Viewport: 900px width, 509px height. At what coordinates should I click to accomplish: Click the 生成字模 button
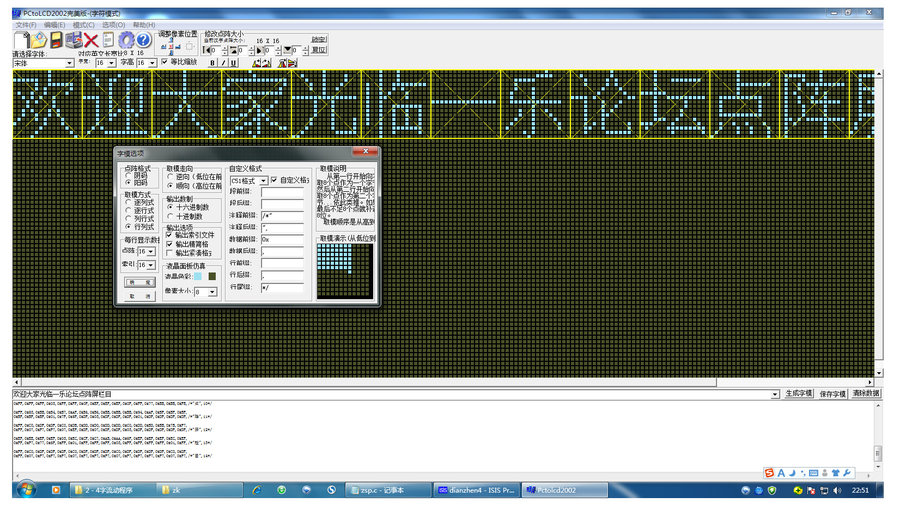(800, 394)
